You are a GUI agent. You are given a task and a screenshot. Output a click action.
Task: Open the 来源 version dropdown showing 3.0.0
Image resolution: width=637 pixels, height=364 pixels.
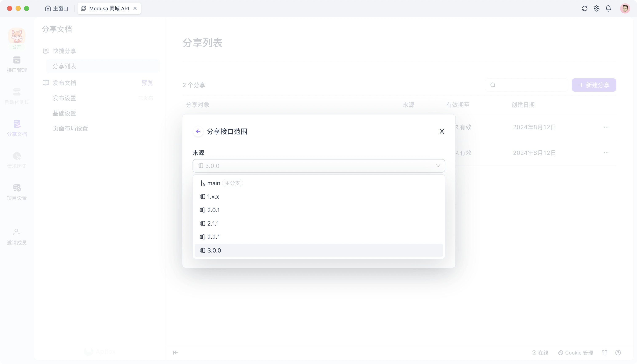319,166
